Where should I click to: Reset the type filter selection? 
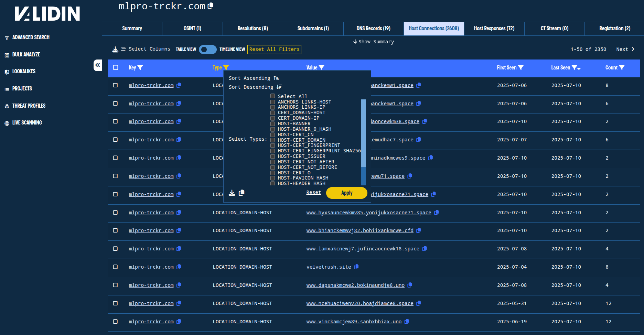coord(314,193)
